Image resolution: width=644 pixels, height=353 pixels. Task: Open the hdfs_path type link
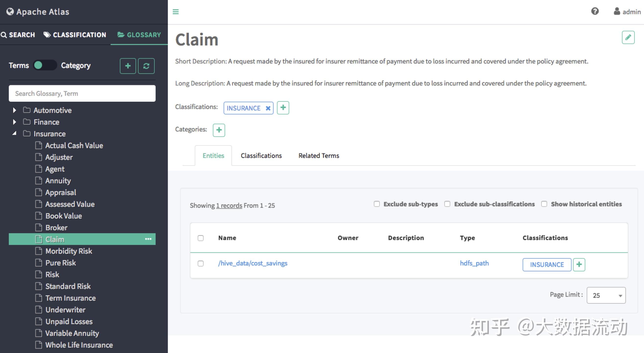pyautogui.click(x=474, y=263)
